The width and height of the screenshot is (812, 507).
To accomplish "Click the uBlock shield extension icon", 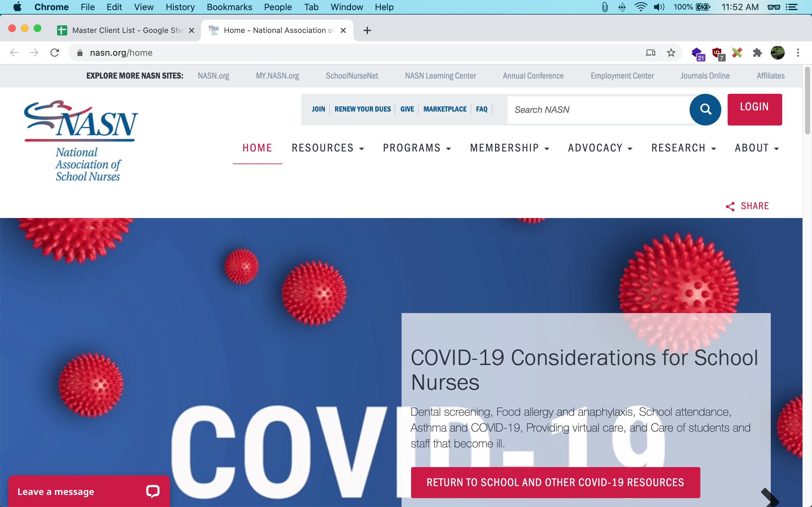I will 717,53.
